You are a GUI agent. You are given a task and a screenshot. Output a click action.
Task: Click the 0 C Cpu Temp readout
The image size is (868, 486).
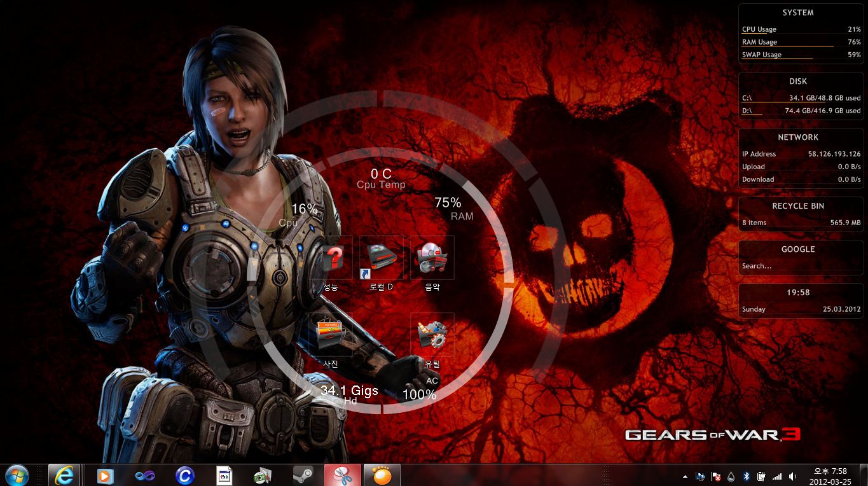click(381, 179)
